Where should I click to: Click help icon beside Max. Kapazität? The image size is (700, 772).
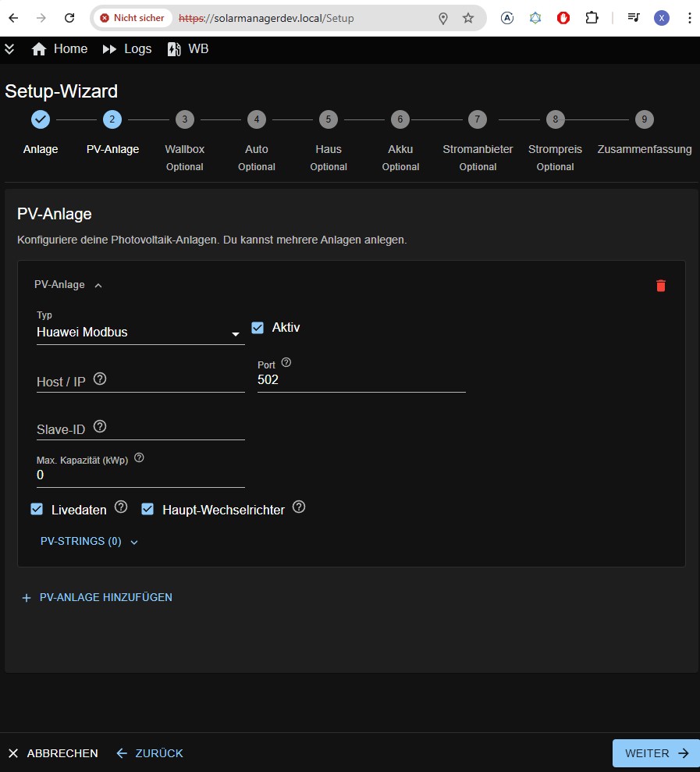click(139, 459)
